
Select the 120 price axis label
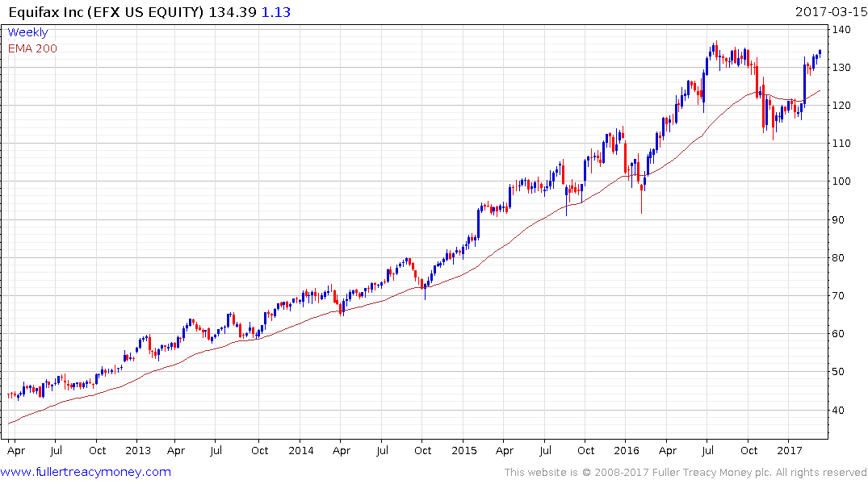[841, 105]
